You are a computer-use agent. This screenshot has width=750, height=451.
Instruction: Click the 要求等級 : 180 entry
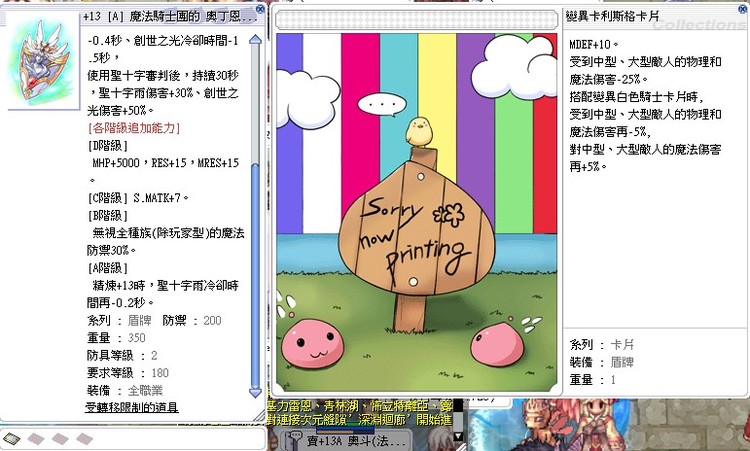click(128, 373)
